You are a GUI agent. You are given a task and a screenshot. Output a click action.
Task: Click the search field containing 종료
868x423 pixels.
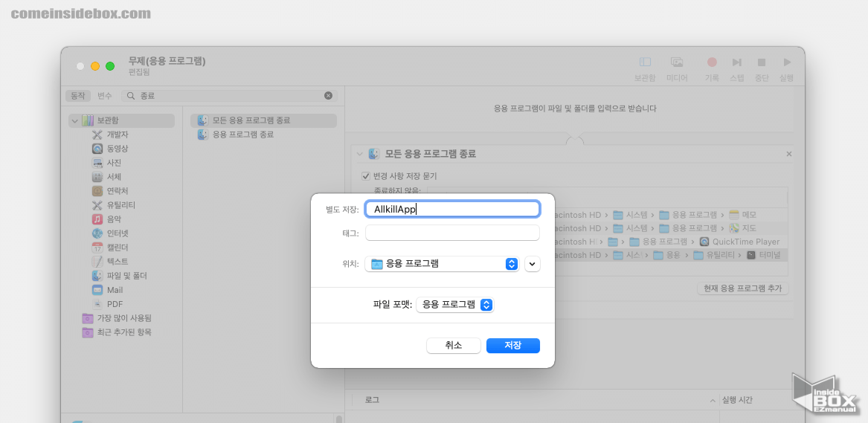229,96
